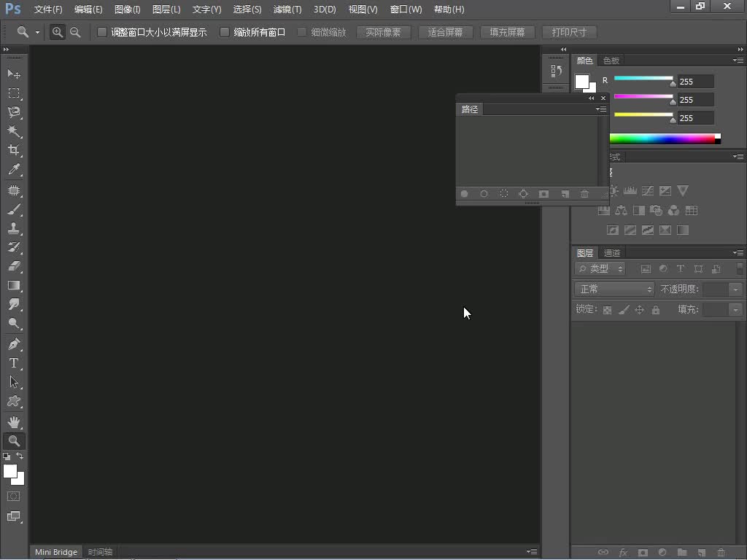Open the 不透明度 dropdown arrow
This screenshot has height=560, width=747.
tap(735, 289)
